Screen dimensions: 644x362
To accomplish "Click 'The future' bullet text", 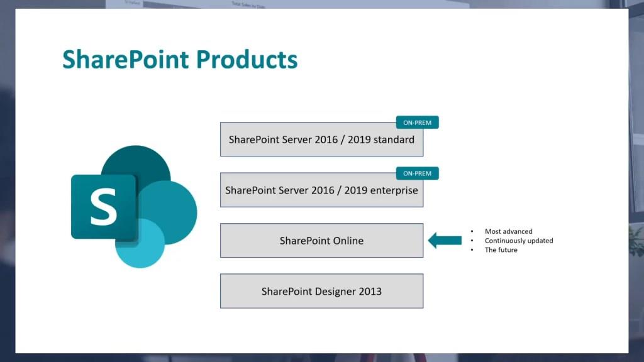I will 501,250.
